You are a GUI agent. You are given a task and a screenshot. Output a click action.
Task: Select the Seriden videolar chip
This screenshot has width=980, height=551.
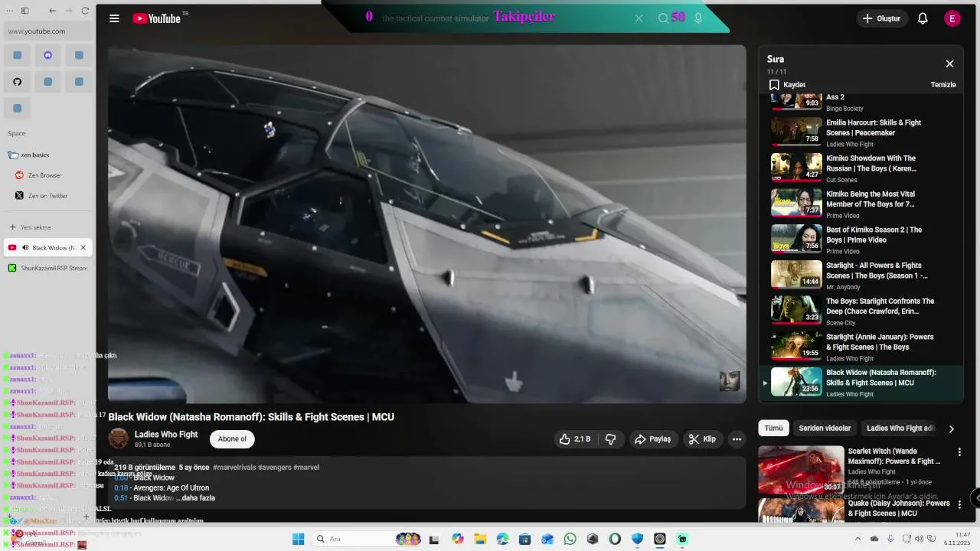point(825,429)
